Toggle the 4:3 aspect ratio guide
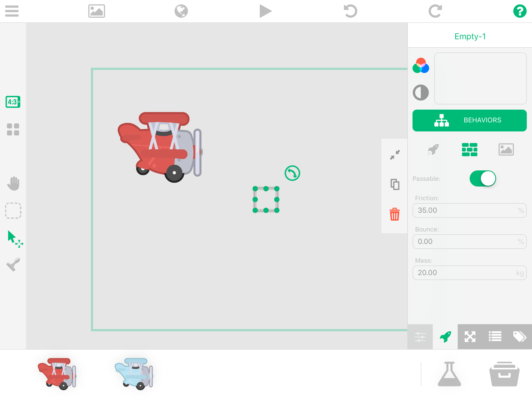This screenshot has width=532, height=399. click(x=13, y=102)
